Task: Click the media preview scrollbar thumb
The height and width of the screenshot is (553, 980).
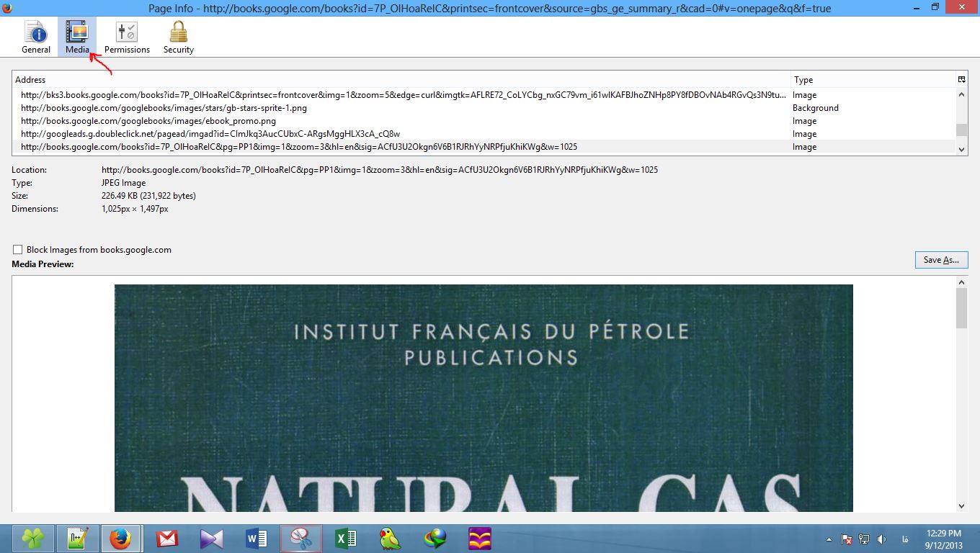Action: (961, 308)
